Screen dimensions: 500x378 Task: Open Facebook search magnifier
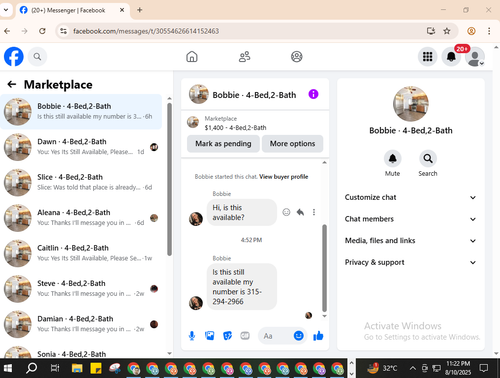(x=37, y=57)
